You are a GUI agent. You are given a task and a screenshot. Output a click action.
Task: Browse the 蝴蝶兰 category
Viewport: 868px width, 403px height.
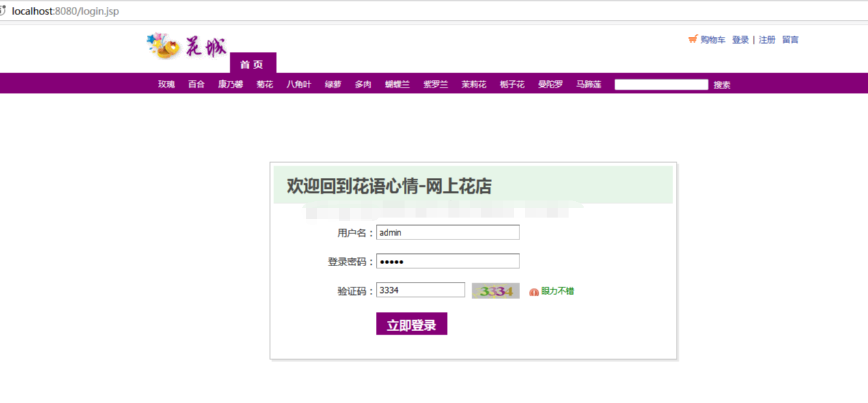[397, 85]
